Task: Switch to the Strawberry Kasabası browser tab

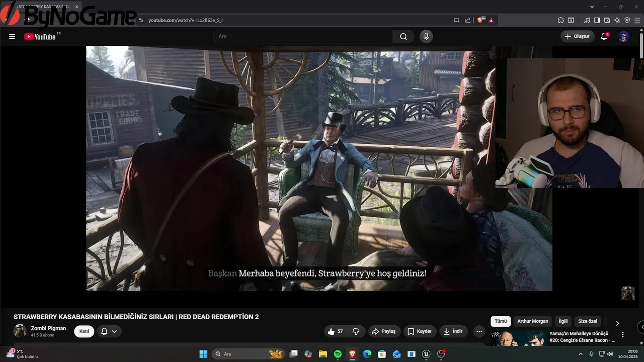Action: [x=43, y=7]
